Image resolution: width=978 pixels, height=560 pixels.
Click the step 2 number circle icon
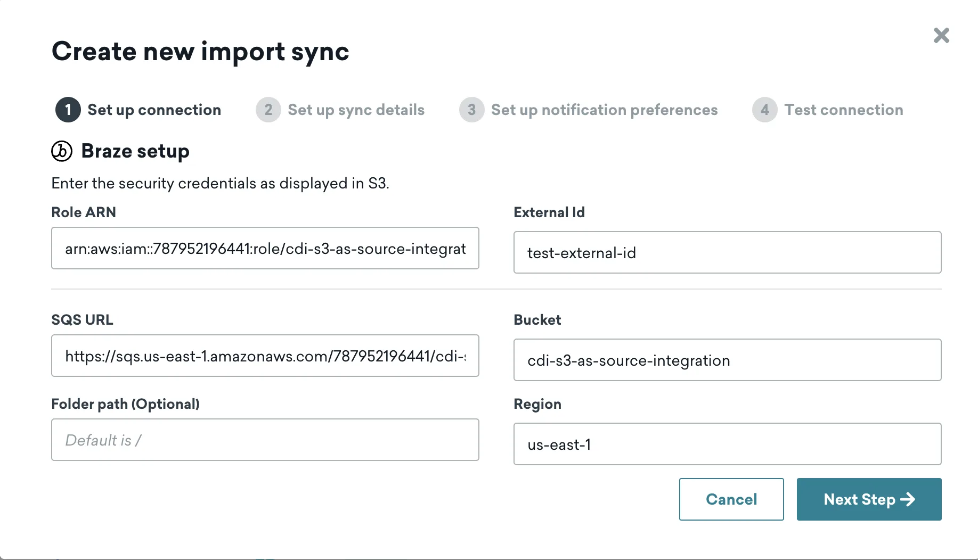pos(268,110)
